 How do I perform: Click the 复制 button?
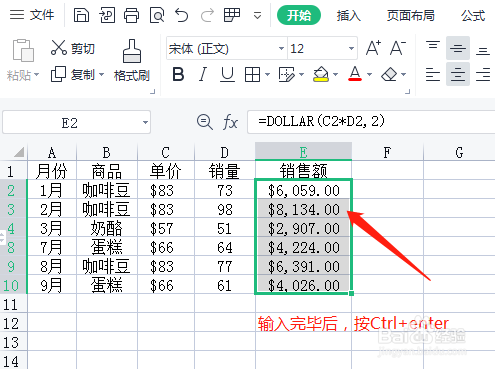[73, 74]
